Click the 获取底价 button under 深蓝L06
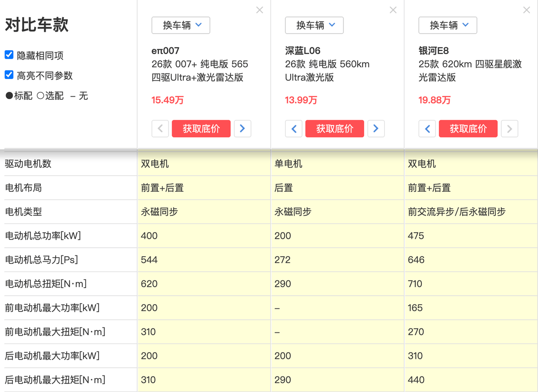Viewport: 538px width, 392px height. 334,129
